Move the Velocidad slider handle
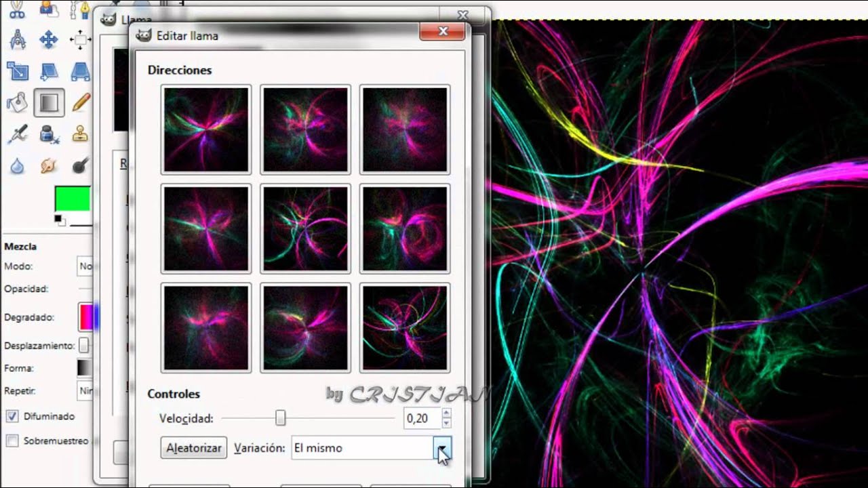 [x=280, y=419]
